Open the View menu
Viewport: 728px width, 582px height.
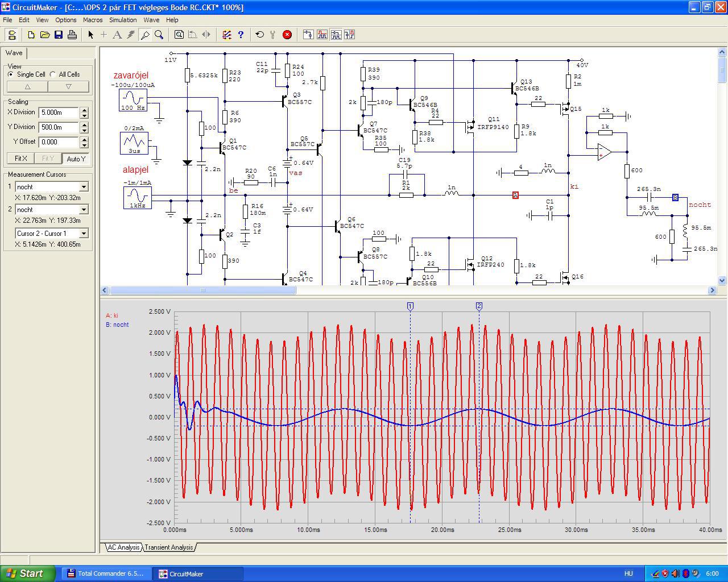(42, 20)
